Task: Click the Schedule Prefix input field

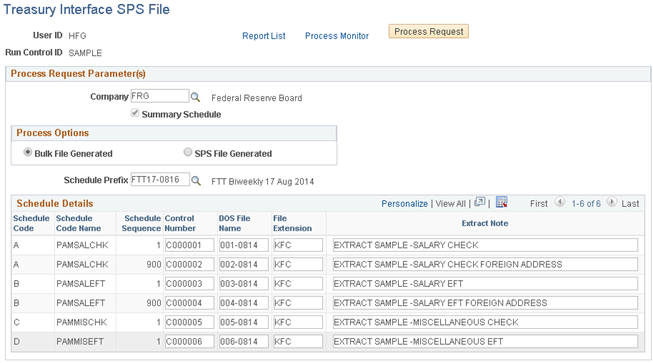Action: click(x=160, y=179)
